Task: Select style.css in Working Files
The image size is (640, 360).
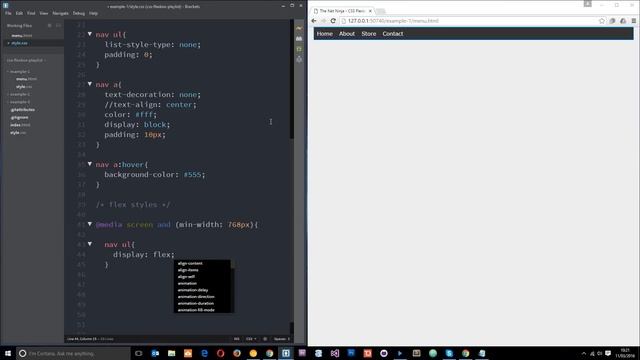Action: tap(19, 43)
